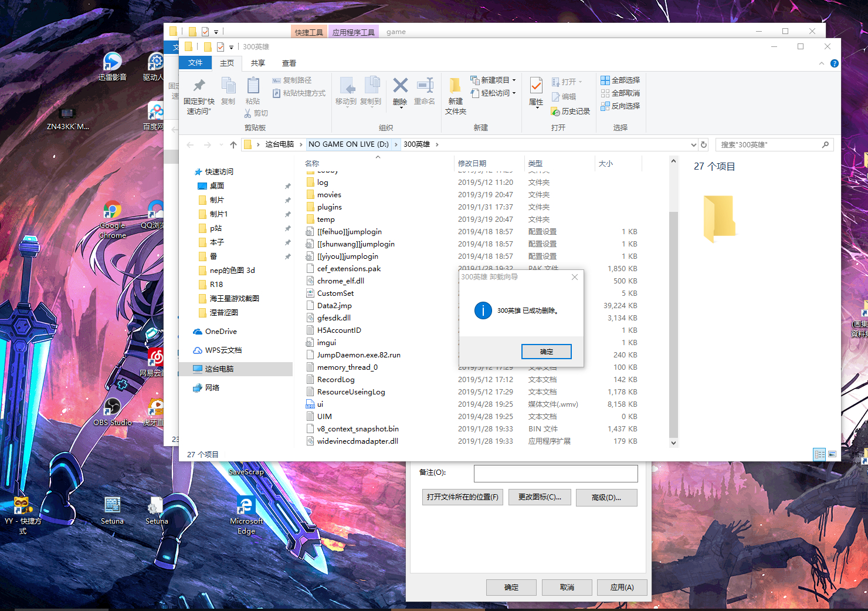Click the 备注 comment input field
Viewport: 868px width, 611px height.
pos(556,474)
